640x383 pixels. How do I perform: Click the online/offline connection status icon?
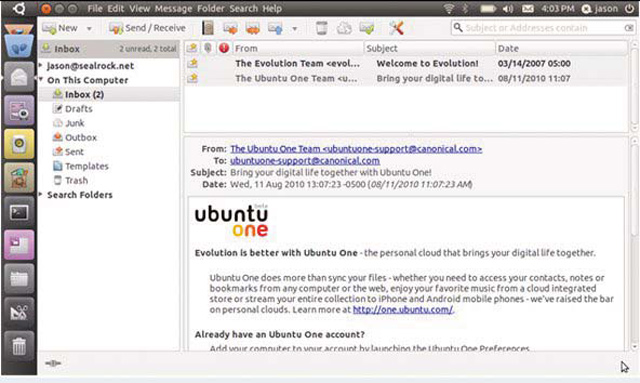point(53,363)
